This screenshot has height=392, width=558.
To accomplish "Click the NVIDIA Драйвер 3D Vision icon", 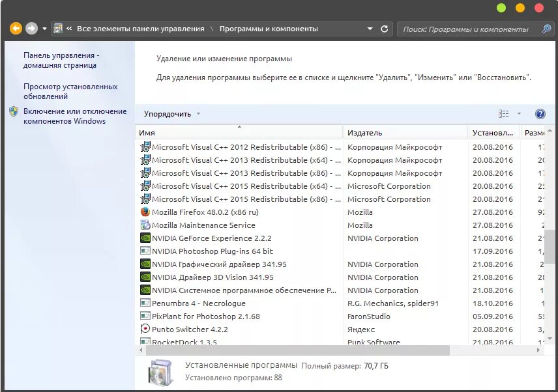I will [x=145, y=277].
